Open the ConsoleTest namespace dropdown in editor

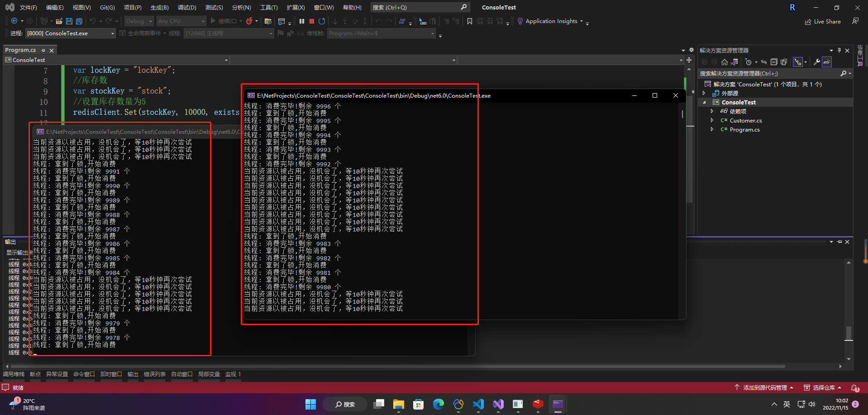pos(116,60)
